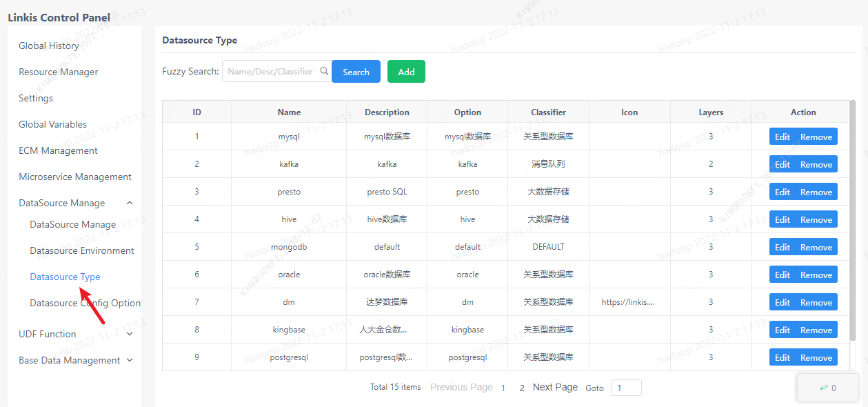Click the green Add button
The image size is (868, 407).
[406, 71]
